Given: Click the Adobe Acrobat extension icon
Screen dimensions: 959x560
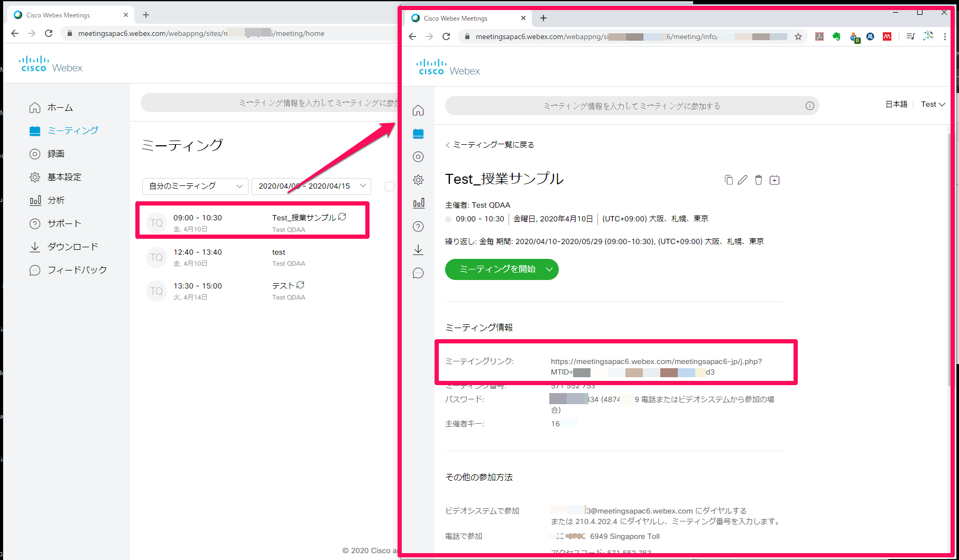Looking at the screenshot, I should (819, 36).
